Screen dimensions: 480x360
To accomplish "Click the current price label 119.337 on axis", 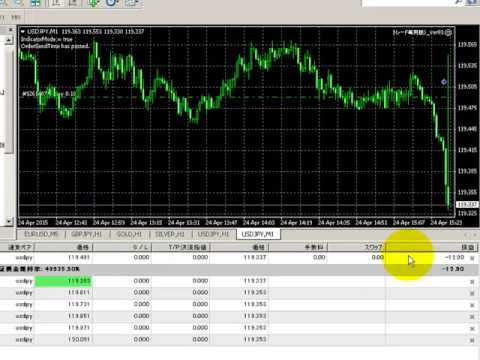I will 467,204.
